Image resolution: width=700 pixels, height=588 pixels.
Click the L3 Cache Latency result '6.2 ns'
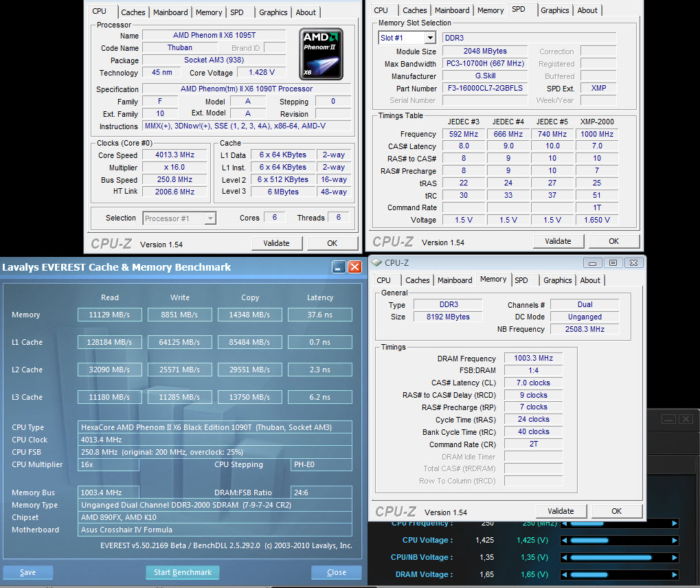pos(319,397)
